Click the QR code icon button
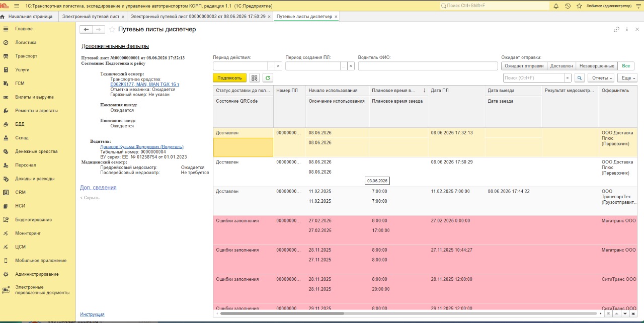644x323 pixels. [x=254, y=78]
